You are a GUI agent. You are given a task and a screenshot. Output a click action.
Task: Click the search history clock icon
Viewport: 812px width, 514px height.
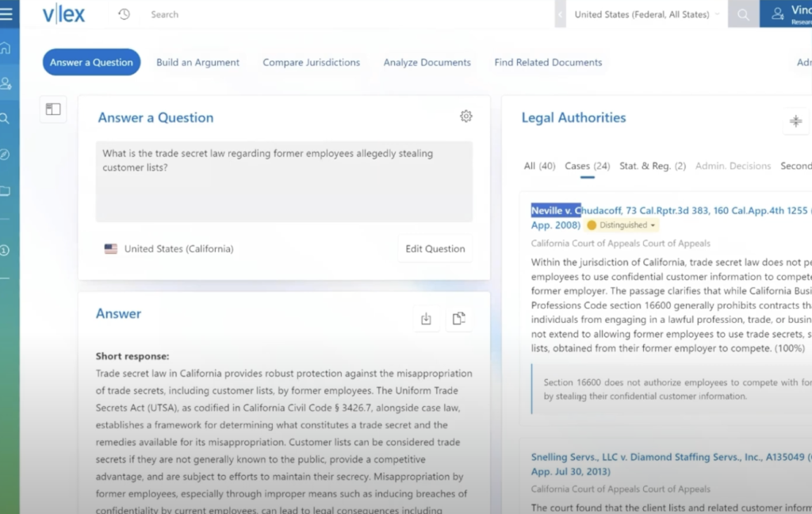coord(124,14)
